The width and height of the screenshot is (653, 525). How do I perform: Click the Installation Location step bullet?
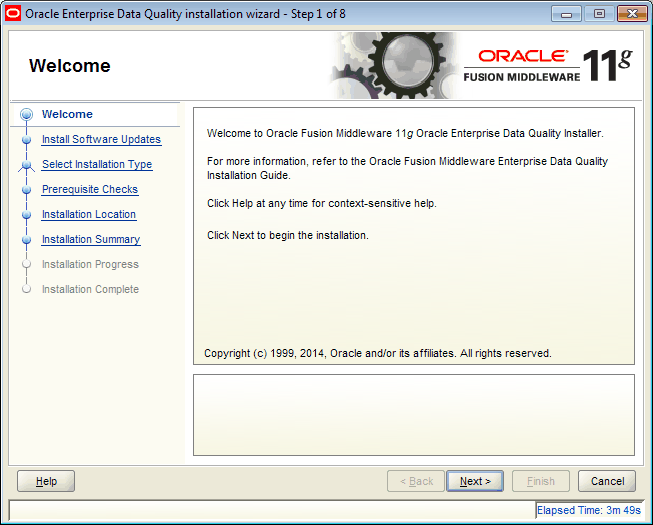tap(26, 215)
